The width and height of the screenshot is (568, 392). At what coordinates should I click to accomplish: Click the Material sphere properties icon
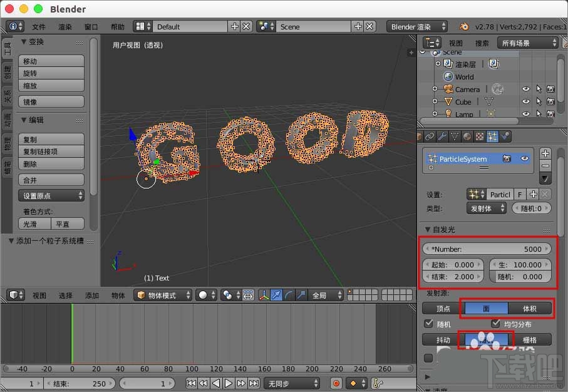[x=466, y=137]
